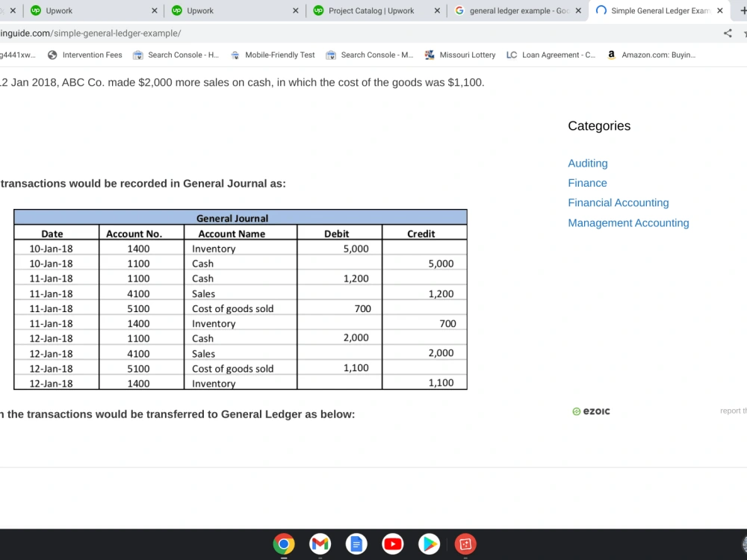Viewport: 747px width, 560px height.
Task: Click 'transferred to General Ledger as below' sentence
Action: [x=177, y=414]
